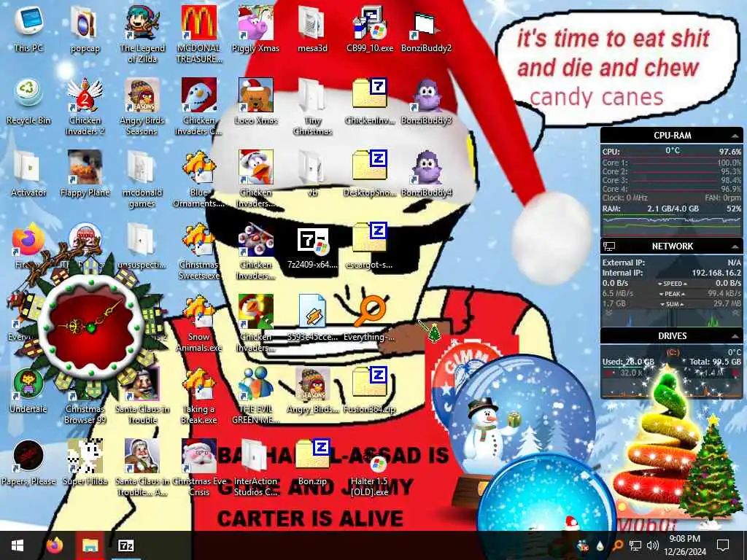Click the SUM label in Network gadget
This screenshot has height=560, width=747.
point(672,304)
